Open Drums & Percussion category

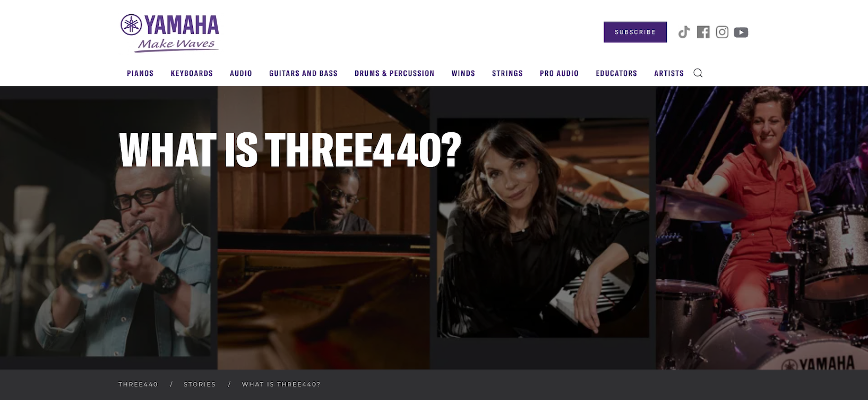394,73
